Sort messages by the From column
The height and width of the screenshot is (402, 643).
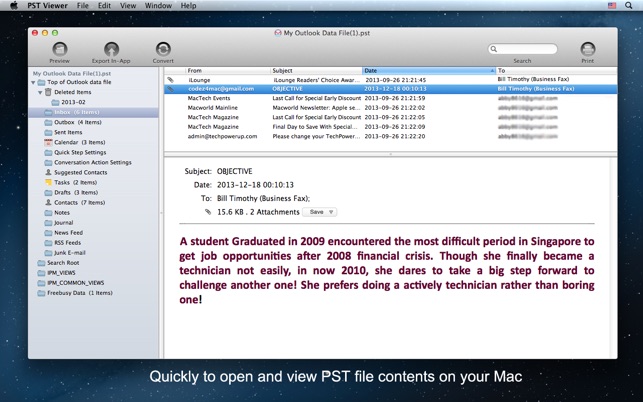pos(228,71)
